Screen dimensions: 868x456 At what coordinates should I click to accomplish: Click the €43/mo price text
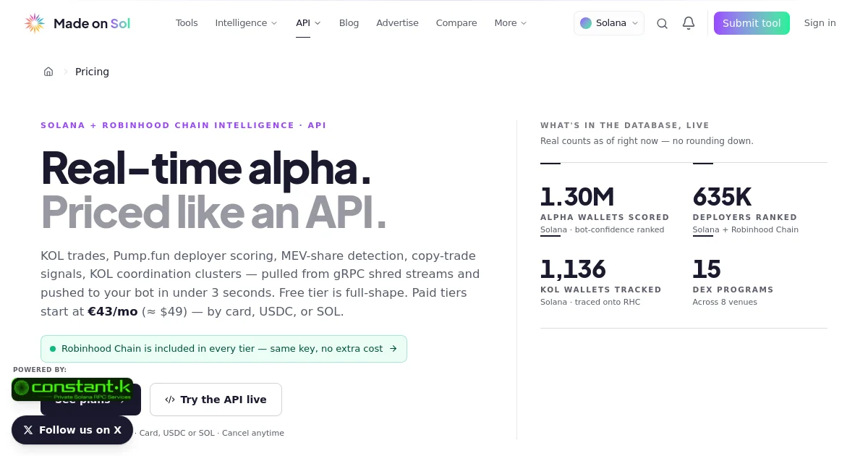[112, 311]
